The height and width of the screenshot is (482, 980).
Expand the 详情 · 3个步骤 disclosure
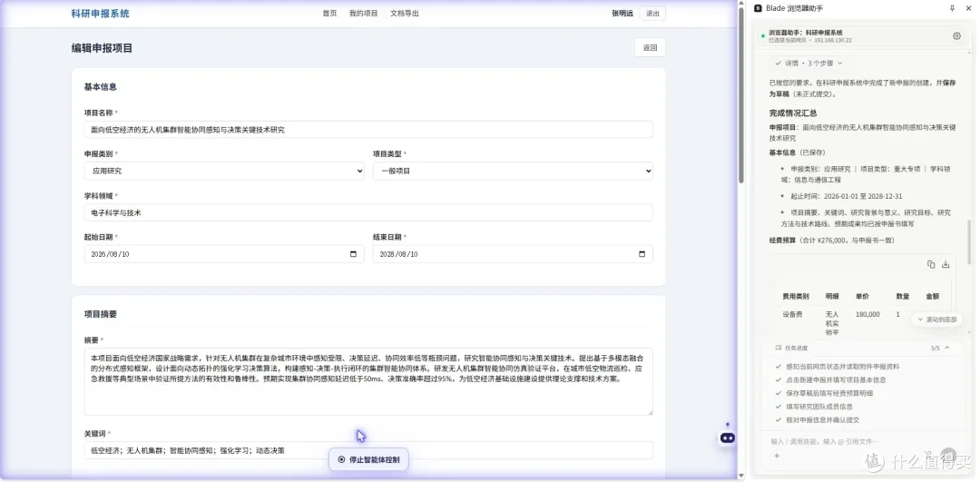click(x=809, y=64)
